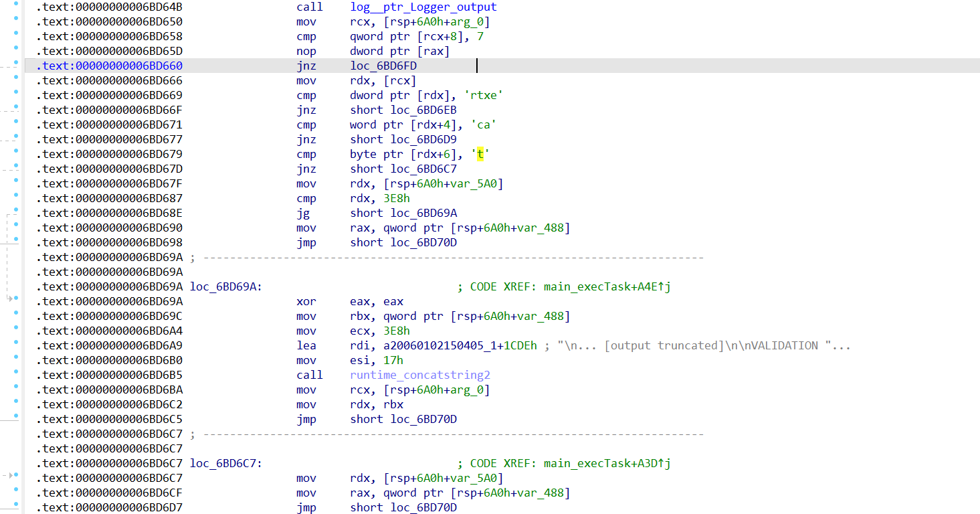980x514 pixels.
Task: Toggle breakpoint dot on highlighted 6BD660 line
Action: point(16,66)
